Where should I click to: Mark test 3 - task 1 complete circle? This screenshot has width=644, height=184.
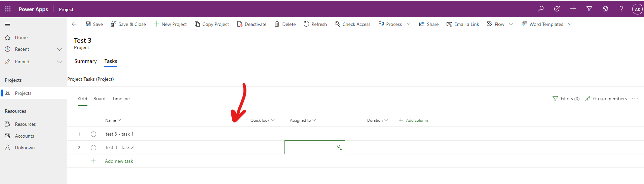click(x=93, y=134)
